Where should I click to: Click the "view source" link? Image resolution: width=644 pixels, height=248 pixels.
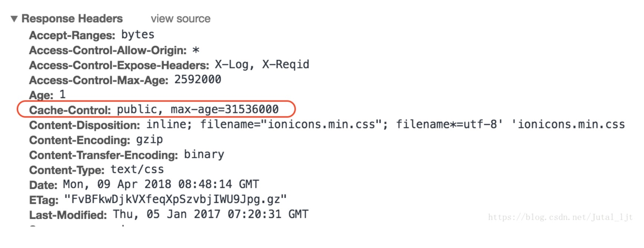coord(180,19)
